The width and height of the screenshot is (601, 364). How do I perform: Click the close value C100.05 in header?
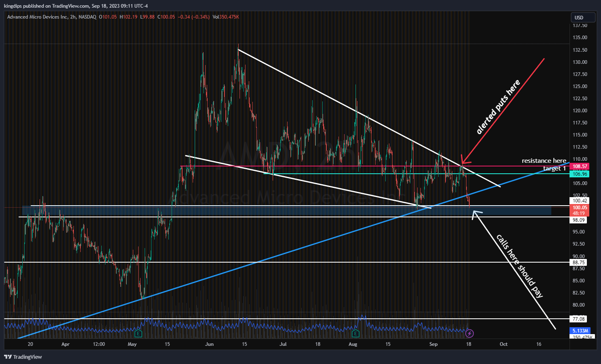(166, 17)
